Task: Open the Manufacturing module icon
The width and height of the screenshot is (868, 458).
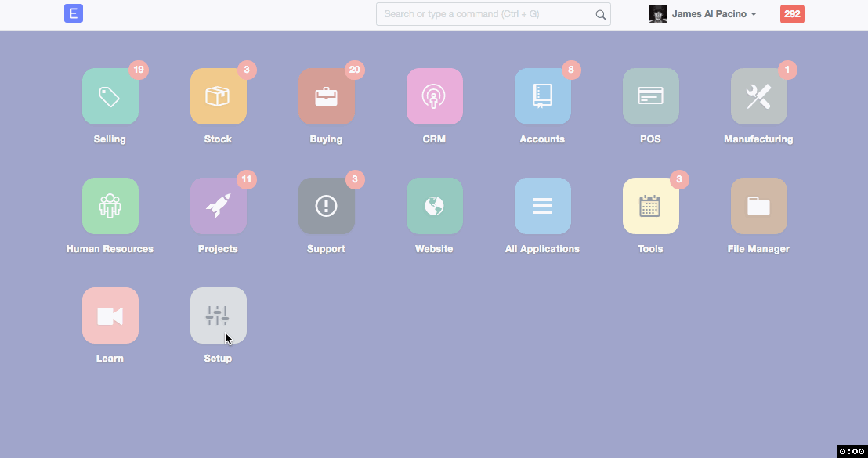Action: pyautogui.click(x=759, y=96)
